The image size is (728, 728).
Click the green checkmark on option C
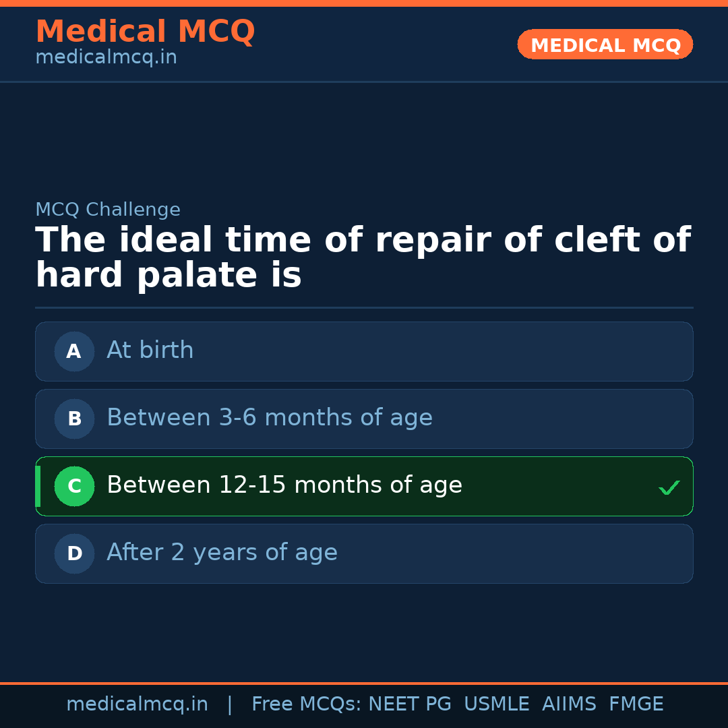tap(669, 486)
